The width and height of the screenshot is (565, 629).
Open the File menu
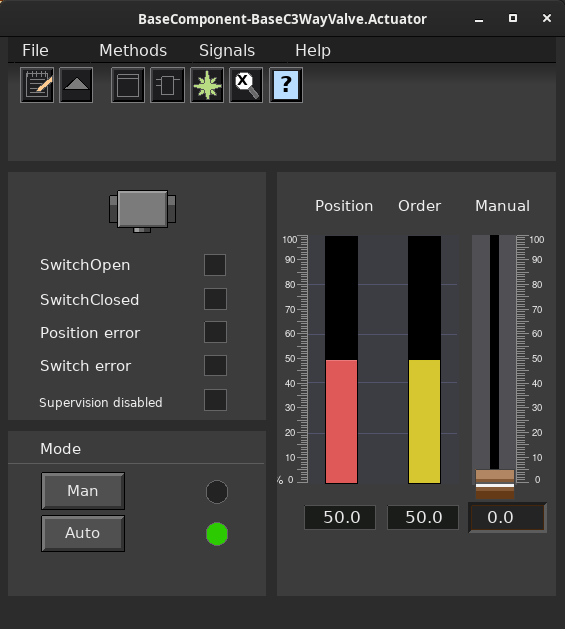point(35,51)
